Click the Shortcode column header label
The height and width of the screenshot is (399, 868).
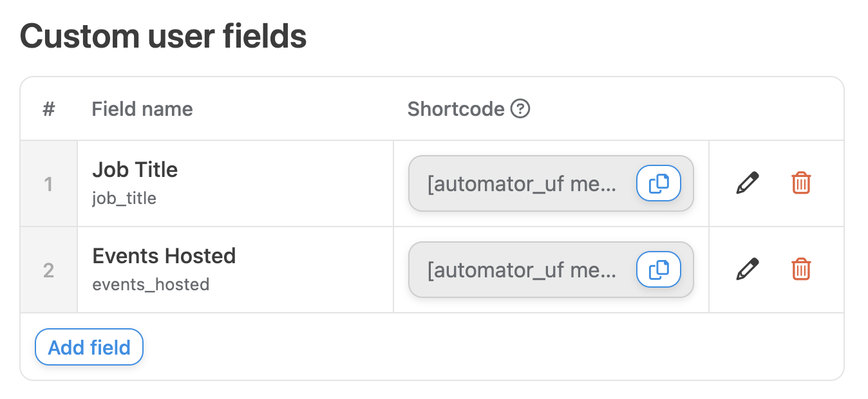(x=455, y=109)
